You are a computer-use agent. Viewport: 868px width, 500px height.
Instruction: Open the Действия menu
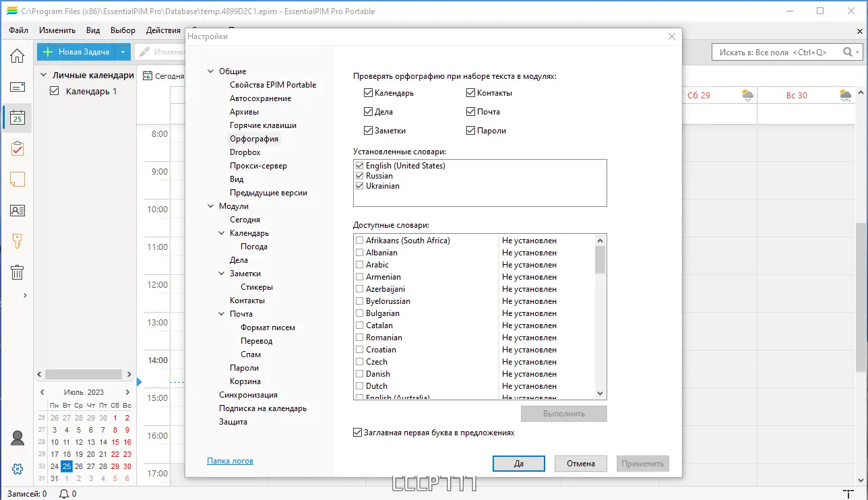(163, 30)
